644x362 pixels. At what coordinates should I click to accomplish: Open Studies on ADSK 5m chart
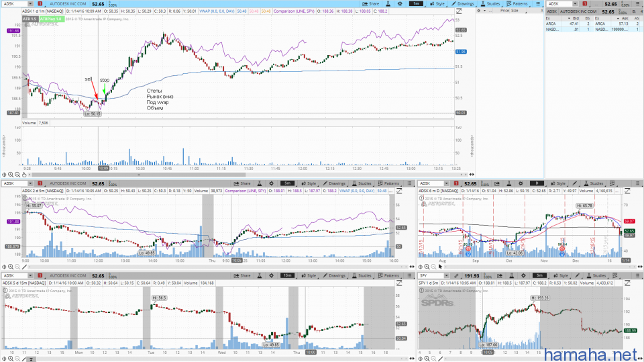(362, 183)
